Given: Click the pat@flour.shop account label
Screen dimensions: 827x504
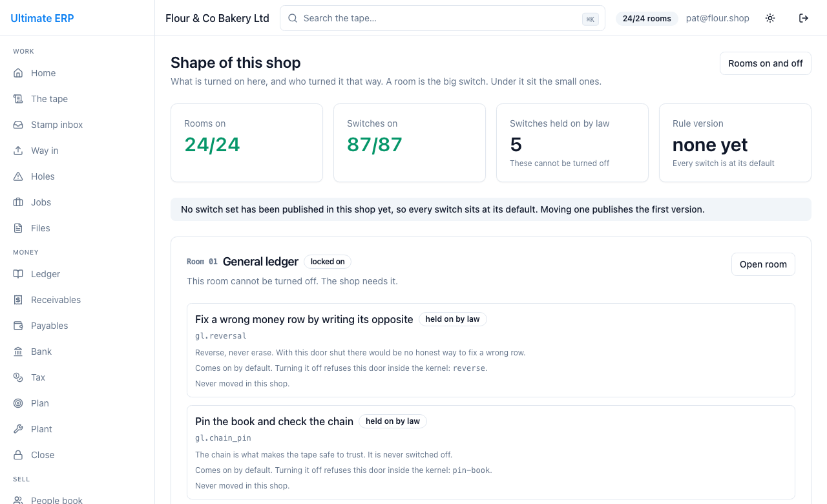Looking at the screenshot, I should (718, 18).
